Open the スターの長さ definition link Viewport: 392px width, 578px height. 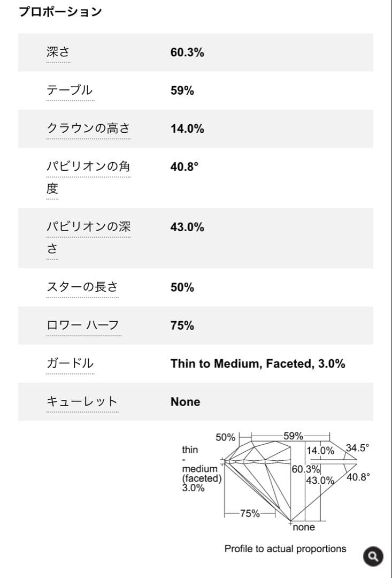[x=82, y=287]
